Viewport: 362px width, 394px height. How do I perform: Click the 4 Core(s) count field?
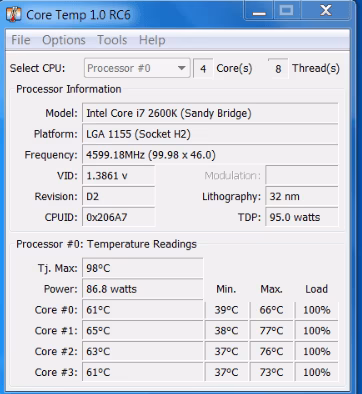point(203,69)
